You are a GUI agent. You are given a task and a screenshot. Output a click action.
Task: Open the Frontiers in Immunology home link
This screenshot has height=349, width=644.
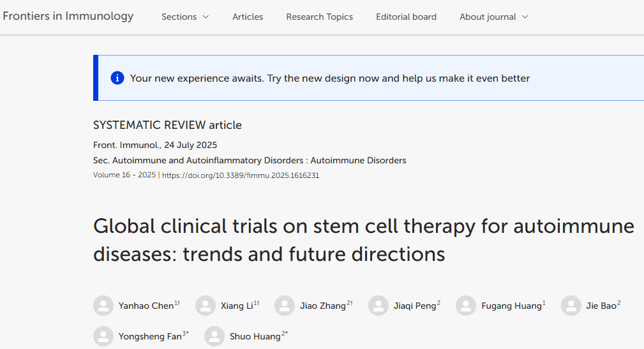68,16
